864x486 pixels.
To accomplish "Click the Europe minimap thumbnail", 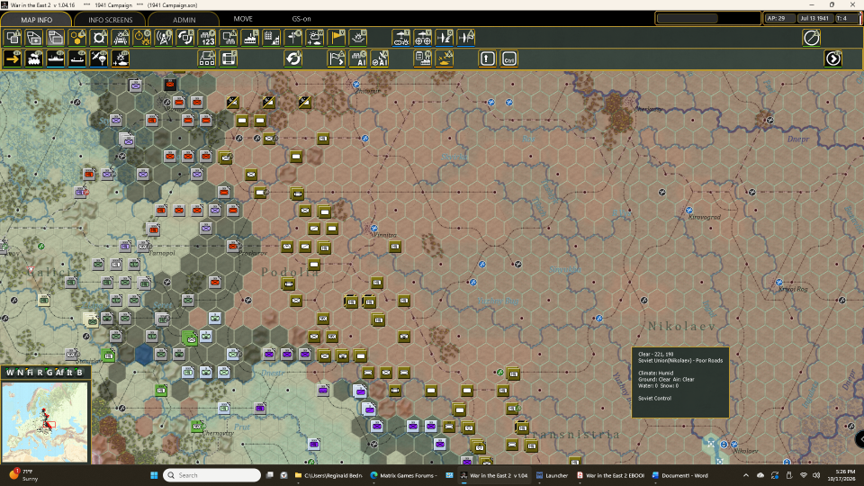I will pyautogui.click(x=45, y=422).
